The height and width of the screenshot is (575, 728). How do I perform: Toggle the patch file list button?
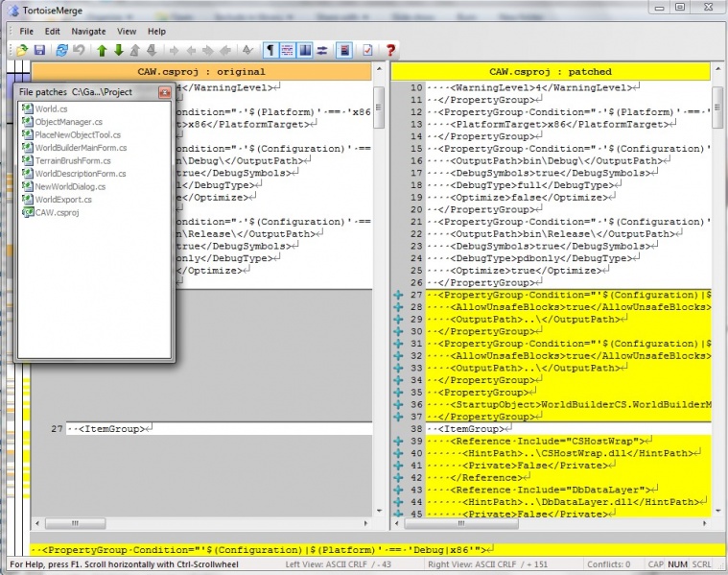[344, 50]
